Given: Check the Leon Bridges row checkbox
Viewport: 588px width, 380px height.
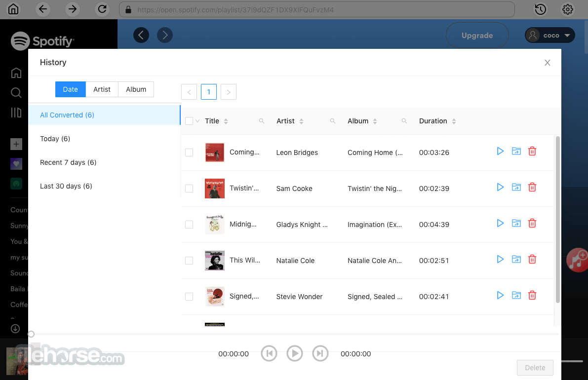Looking at the screenshot, I should (189, 152).
